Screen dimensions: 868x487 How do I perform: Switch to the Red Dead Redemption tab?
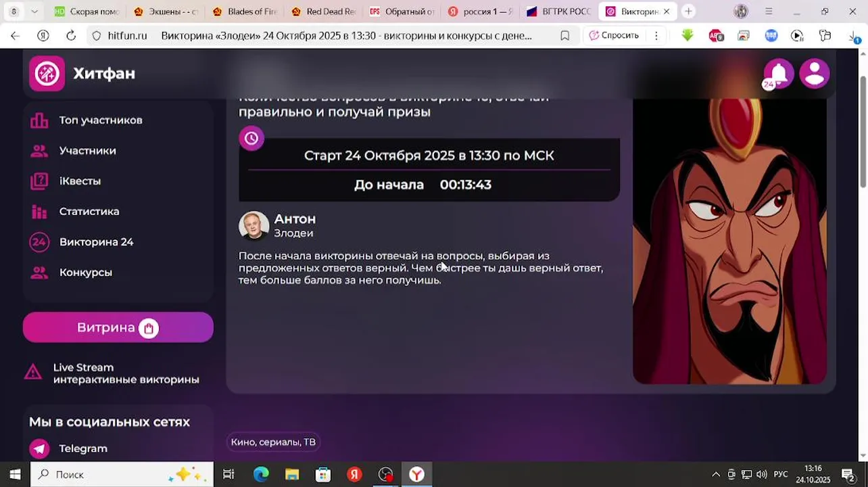(x=324, y=11)
